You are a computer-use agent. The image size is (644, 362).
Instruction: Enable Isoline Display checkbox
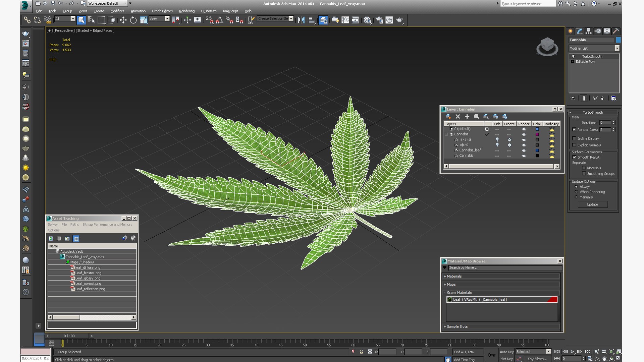[574, 138]
